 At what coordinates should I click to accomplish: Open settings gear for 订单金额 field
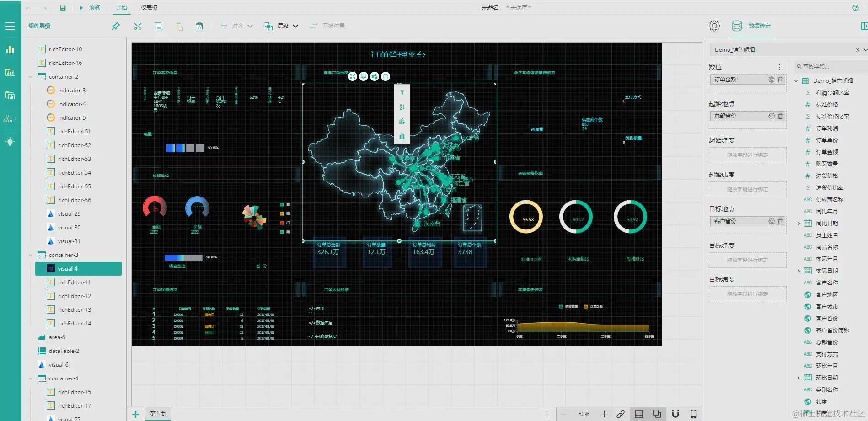[772, 80]
